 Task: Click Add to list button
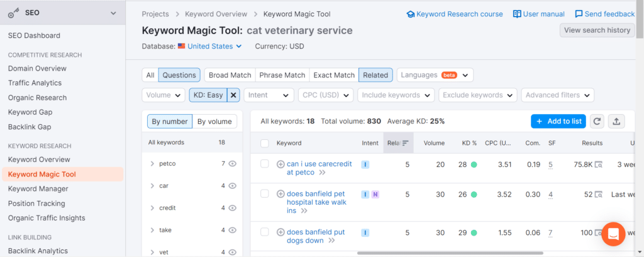click(x=558, y=122)
